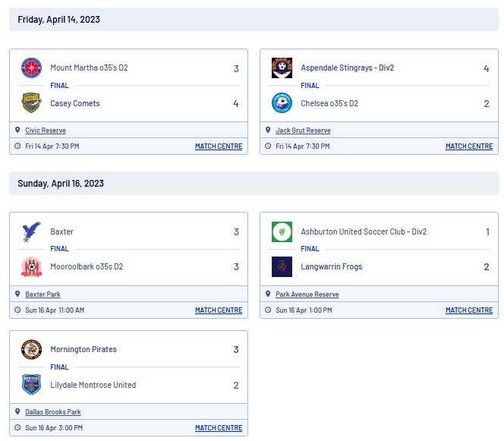Screen dimensions: 504x441
Task: Open the Civic Reserve venue link
Action: (46, 131)
